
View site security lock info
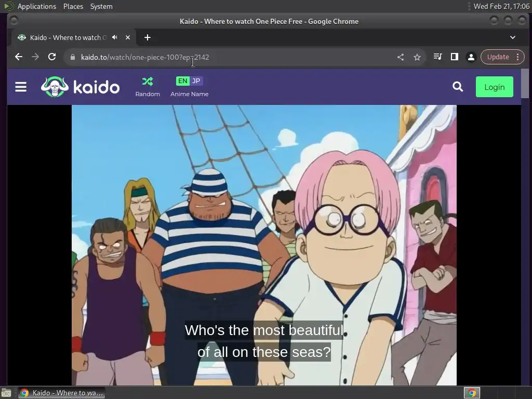pyautogui.click(x=72, y=57)
